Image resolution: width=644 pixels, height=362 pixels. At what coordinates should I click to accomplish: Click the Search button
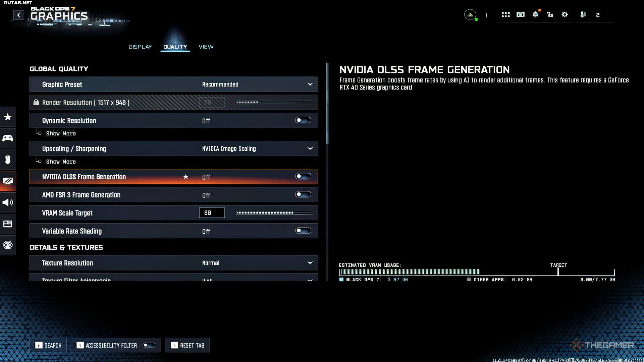tap(49, 346)
